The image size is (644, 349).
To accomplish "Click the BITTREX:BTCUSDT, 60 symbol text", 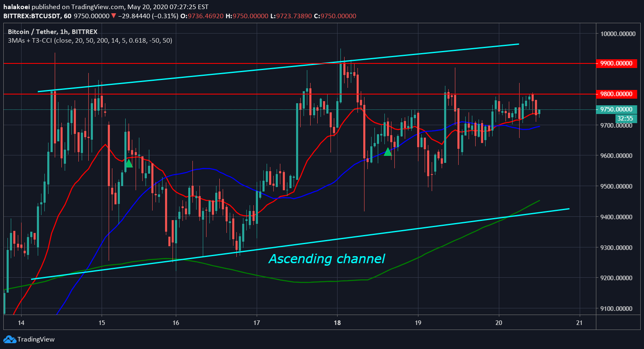I will tap(37, 16).
